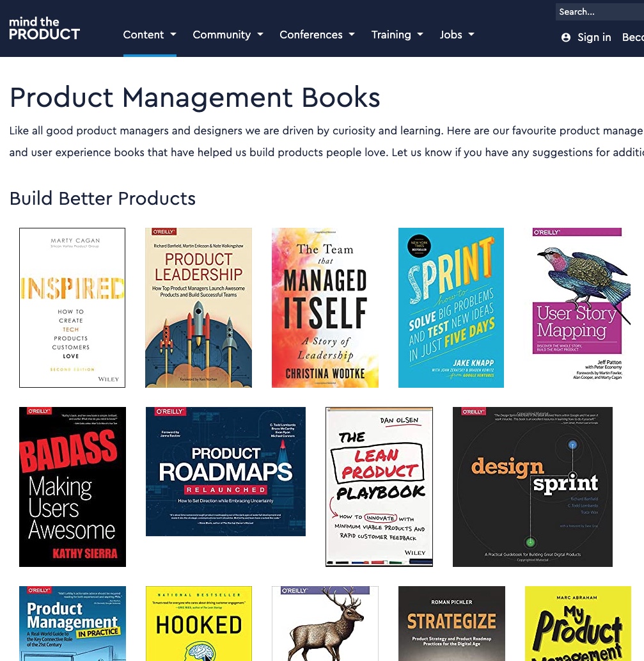Click the Build Better Products heading
The image size is (644, 661).
tap(102, 198)
